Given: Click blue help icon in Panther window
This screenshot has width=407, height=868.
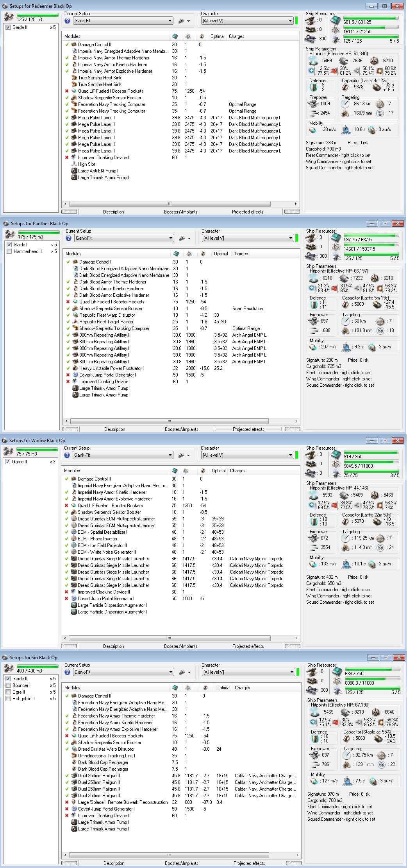Looking at the screenshot, I should (69, 238).
